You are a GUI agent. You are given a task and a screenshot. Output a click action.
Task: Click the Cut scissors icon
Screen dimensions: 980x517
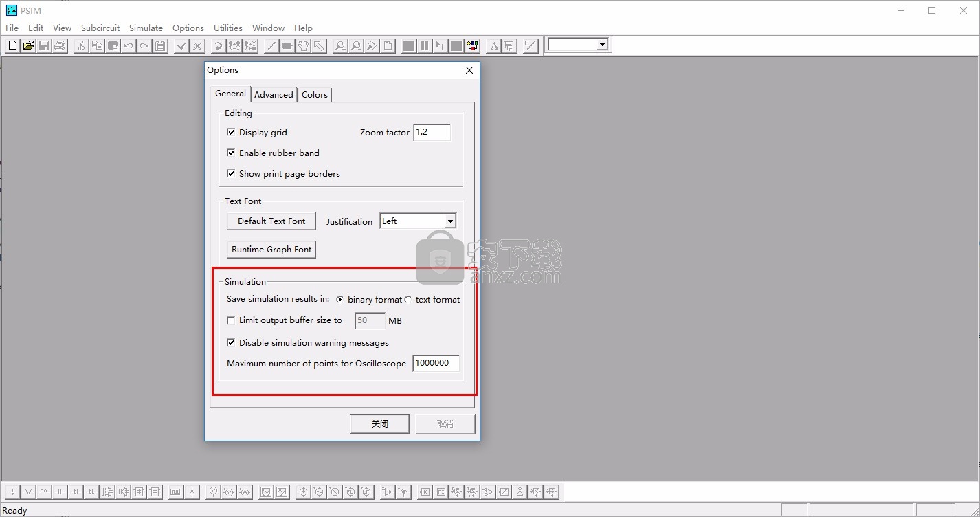coord(81,45)
